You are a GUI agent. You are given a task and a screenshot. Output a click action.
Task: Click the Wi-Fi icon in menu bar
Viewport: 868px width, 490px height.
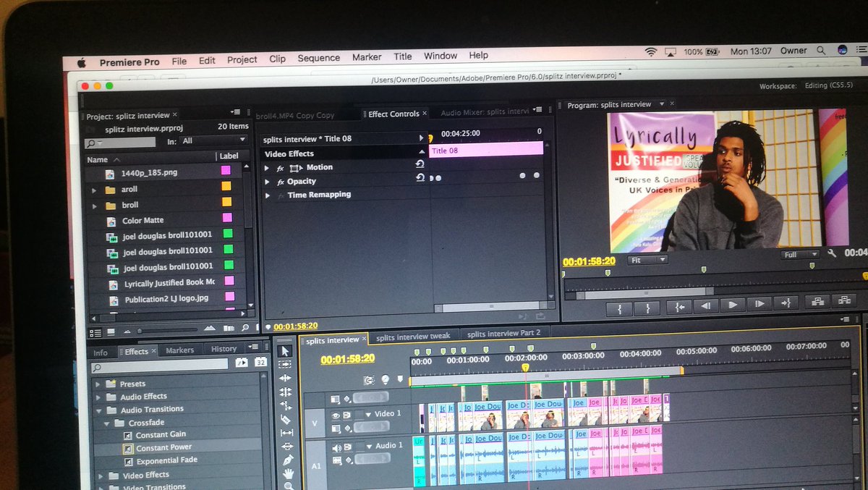(650, 52)
